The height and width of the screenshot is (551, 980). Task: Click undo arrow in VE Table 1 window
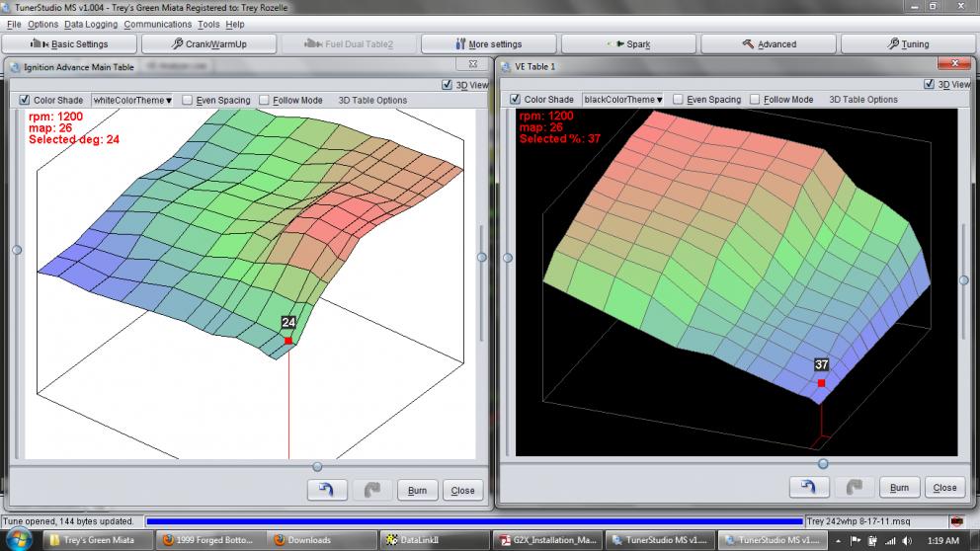808,487
